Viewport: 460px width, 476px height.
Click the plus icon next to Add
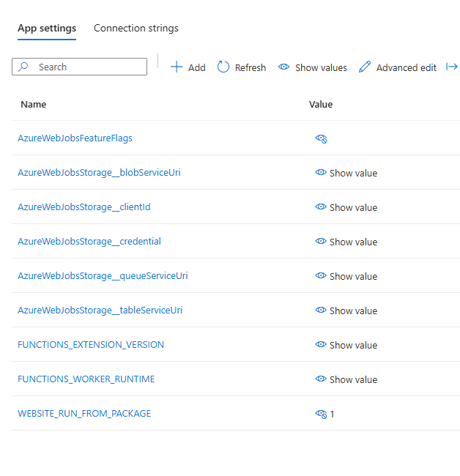(x=177, y=67)
